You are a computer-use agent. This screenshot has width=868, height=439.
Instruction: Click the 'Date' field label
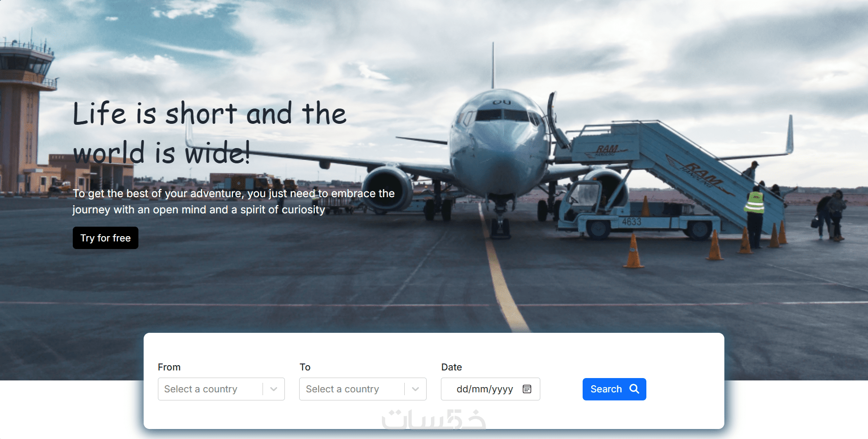(451, 367)
